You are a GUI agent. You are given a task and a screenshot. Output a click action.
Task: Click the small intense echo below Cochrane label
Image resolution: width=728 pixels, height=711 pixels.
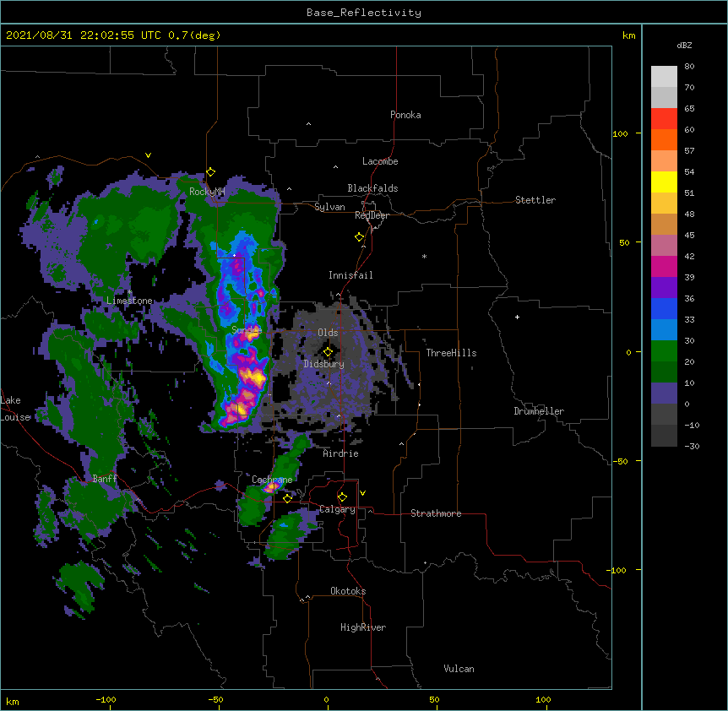pos(271,487)
